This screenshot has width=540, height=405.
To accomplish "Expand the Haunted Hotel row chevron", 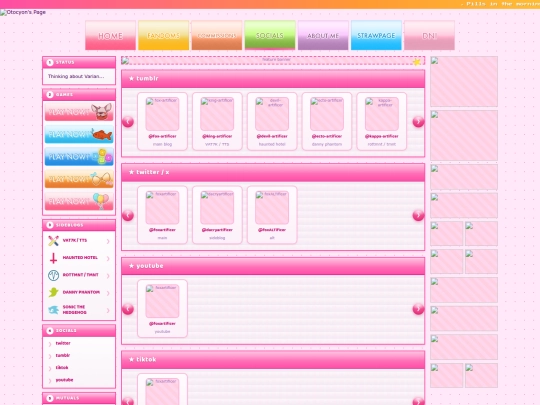I will pyautogui.click(x=108, y=258).
